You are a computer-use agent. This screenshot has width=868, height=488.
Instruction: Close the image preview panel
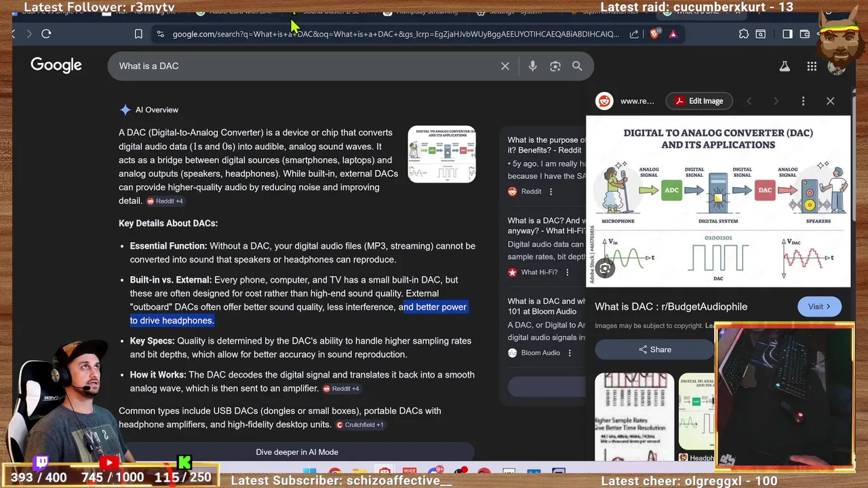(x=830, y=101)
